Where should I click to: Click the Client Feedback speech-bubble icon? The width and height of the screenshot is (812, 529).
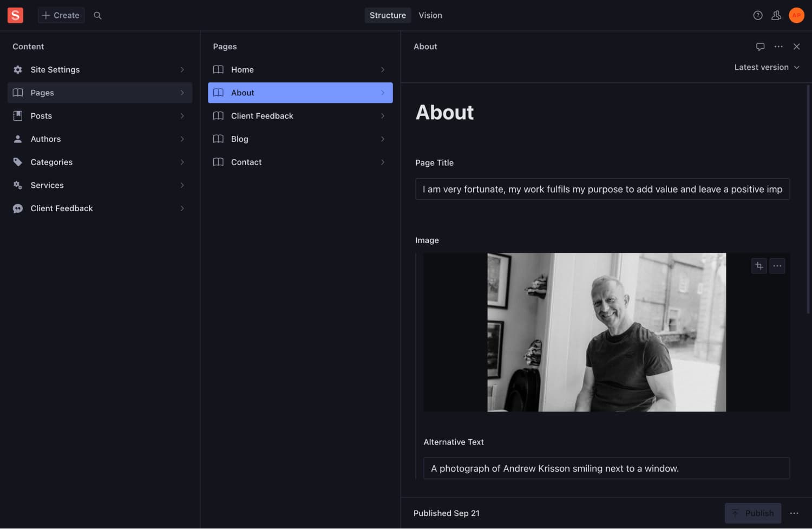pos(17,208)
